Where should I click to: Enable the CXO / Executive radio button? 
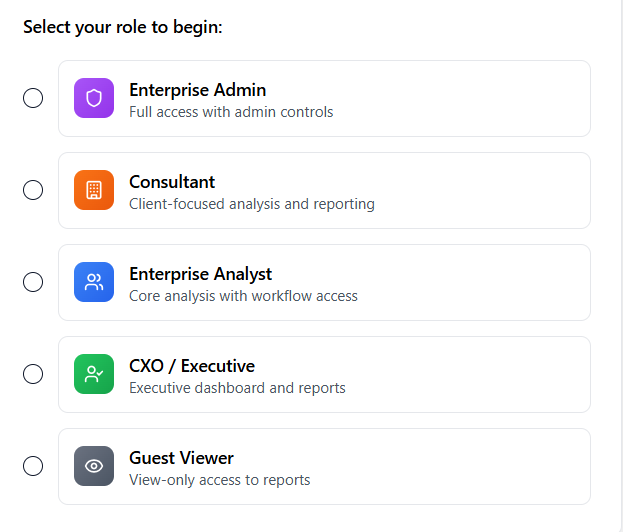tap(33, 374)
